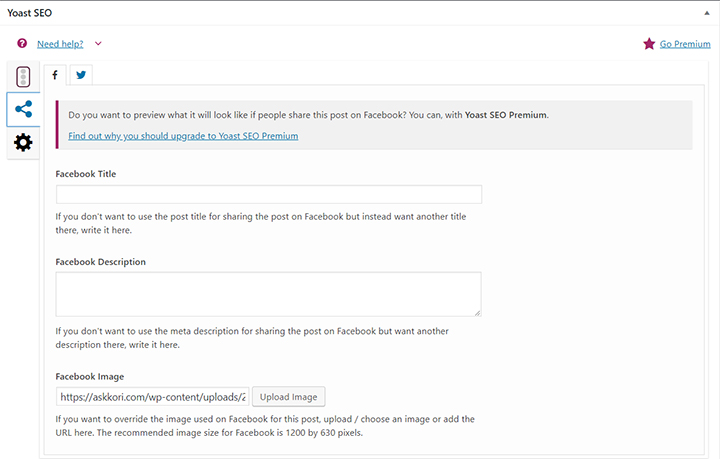Expand the Need help chevron

point(98,44)
